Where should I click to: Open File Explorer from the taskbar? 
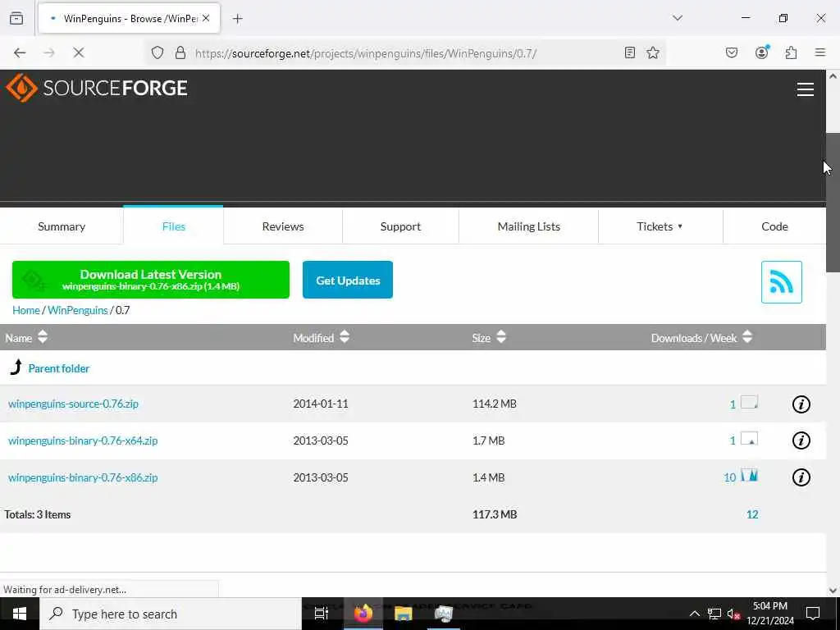click(x=403, y=614)
